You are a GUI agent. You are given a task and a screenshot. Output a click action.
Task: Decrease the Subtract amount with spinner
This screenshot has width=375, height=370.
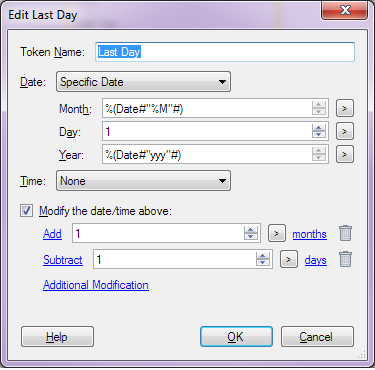coord(263,263)
